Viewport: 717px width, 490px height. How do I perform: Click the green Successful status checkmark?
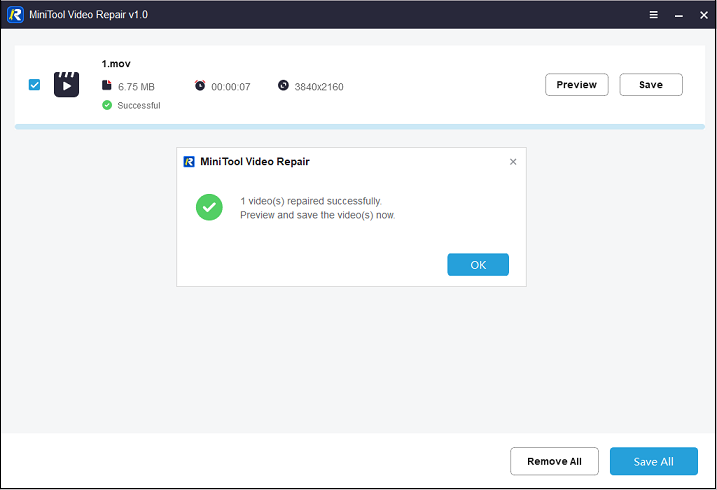pyautogui.click(x=107, y=105)
